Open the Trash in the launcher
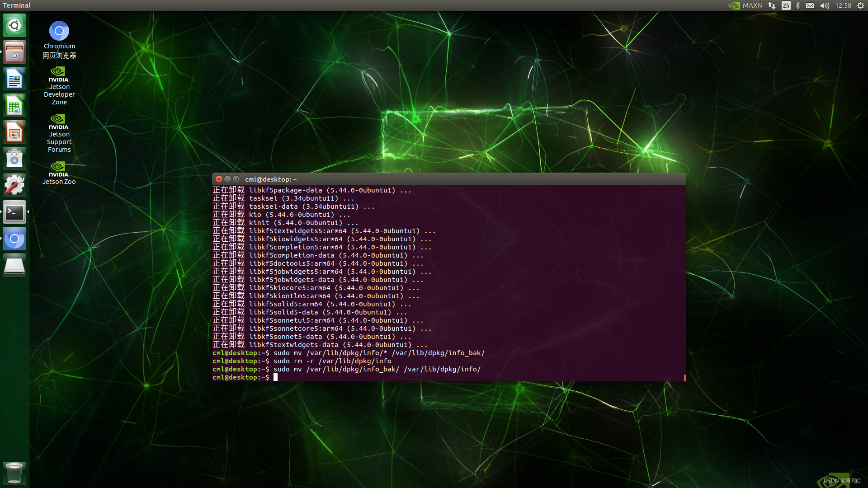 [x=14, y=473]
